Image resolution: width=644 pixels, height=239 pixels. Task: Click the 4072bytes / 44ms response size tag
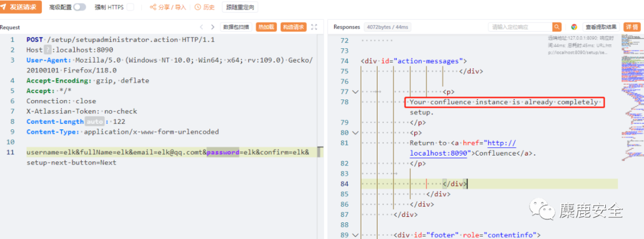point(388,27)
